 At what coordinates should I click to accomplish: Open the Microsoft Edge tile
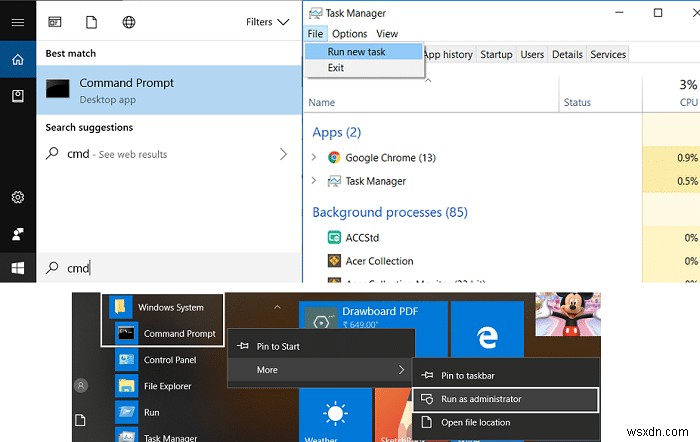(x=487, y=329)
